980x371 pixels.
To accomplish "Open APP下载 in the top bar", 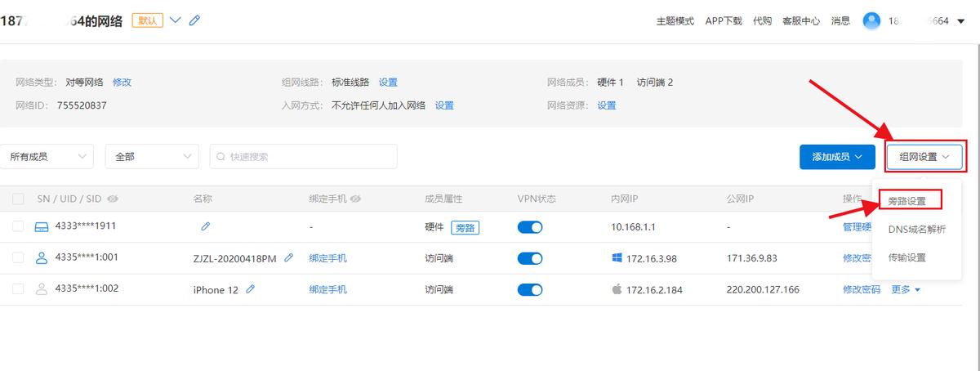I will coord(724,21).
